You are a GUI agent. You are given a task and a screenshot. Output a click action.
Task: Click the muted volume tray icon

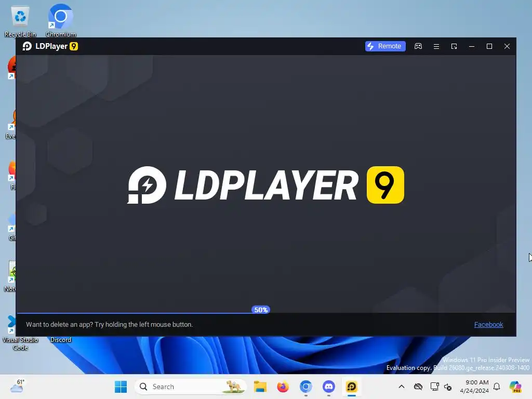pos(448,387)
